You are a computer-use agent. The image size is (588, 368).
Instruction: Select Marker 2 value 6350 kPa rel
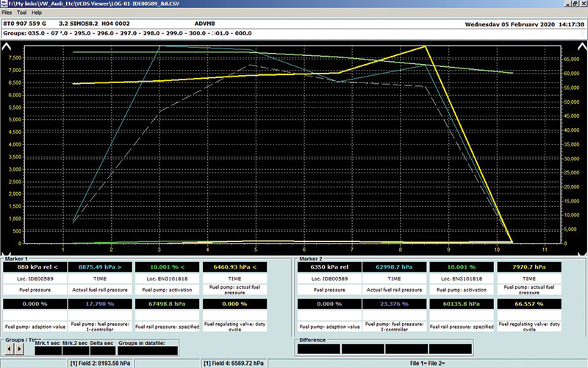(329, 267)
